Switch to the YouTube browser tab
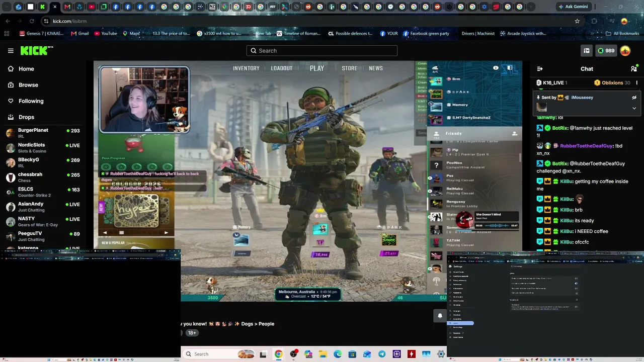The image size is (644, 362). (92, 7)
